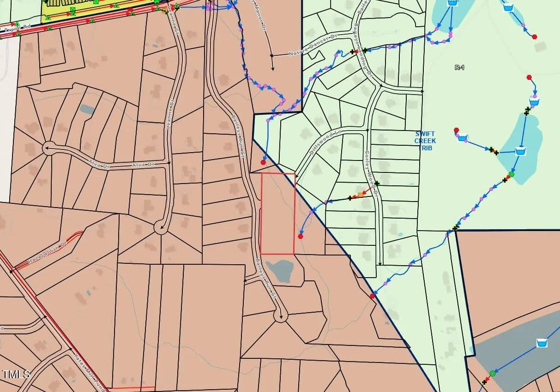This screenshot has width=560, height=392.
Task: Click the red hexagon right of the red-outlined parcel
Action: (301, 236)
